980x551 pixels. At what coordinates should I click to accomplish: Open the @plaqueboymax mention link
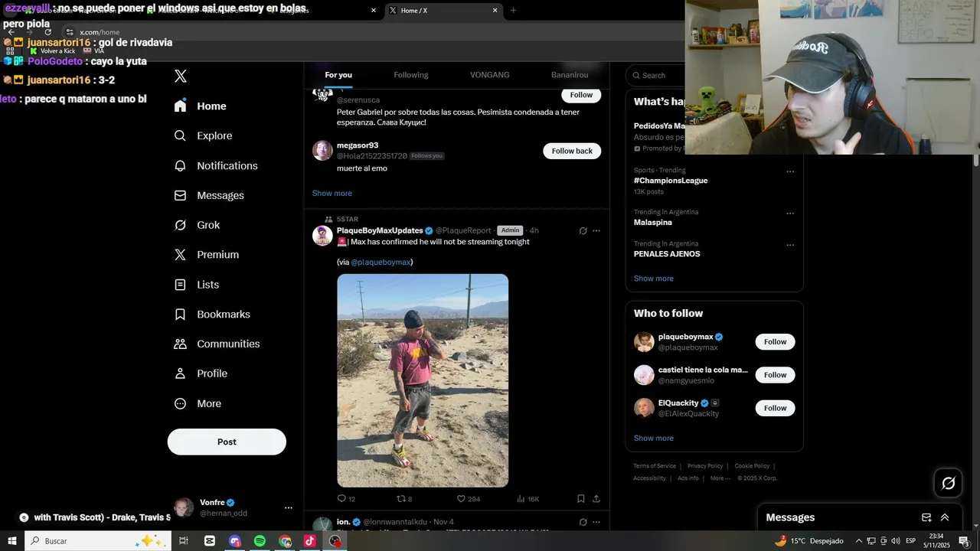381,262
